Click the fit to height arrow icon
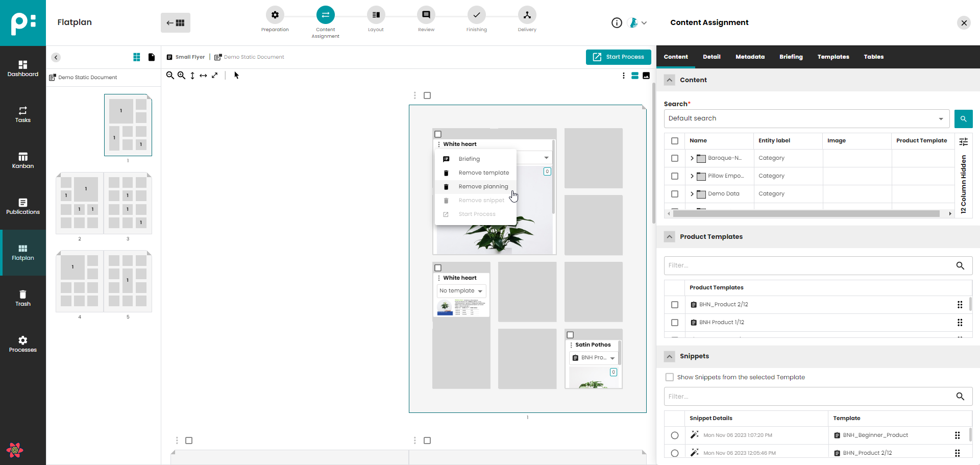Image resolution: width=980 pixels, height=465 pixels. click(x=192, y=76)
